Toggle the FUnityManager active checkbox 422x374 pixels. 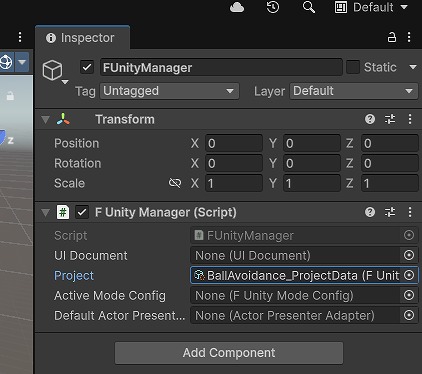pos(87,67)
